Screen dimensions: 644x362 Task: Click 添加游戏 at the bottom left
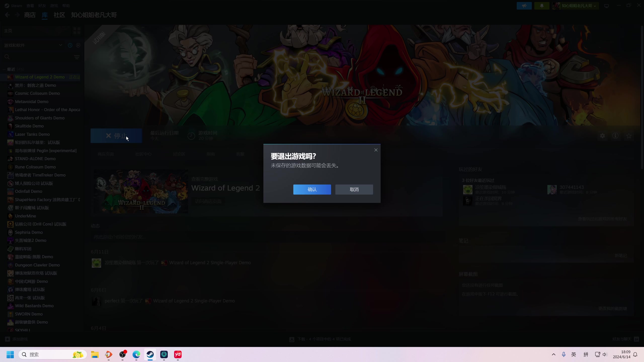(x=17, y=339)
